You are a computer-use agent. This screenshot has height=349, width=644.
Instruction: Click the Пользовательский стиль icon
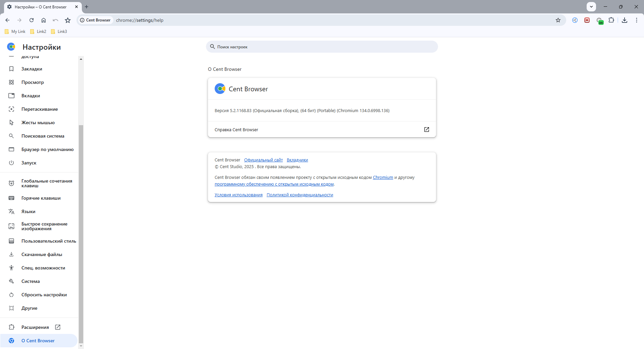coord(11,241)
